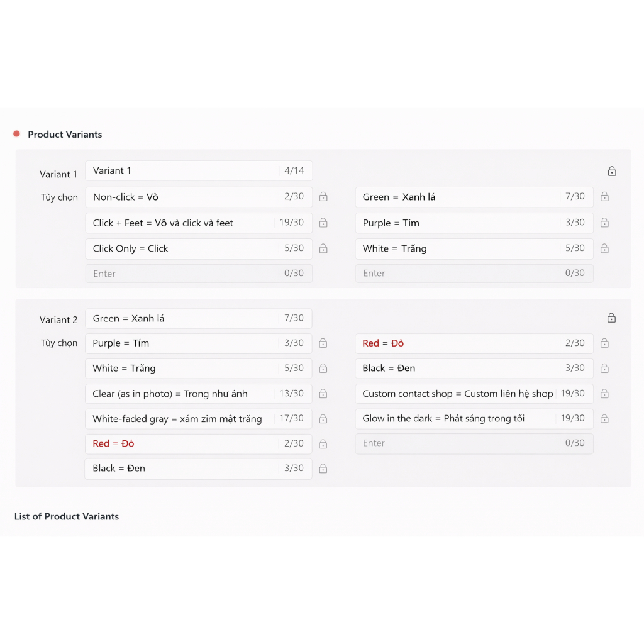Click lock icon next to Click Only = Click
Screen dimensions: 644x644
pyautogui.click(x=323, y=248)
